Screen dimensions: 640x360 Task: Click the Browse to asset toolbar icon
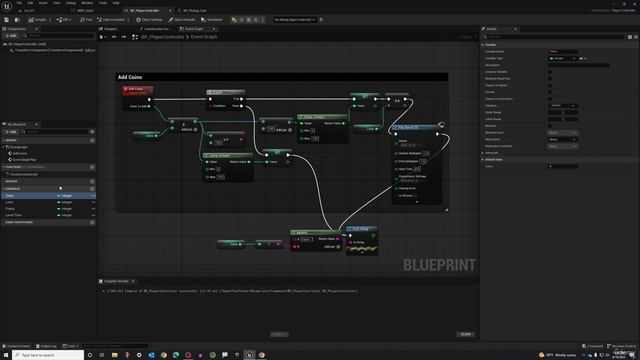[17, 20]
